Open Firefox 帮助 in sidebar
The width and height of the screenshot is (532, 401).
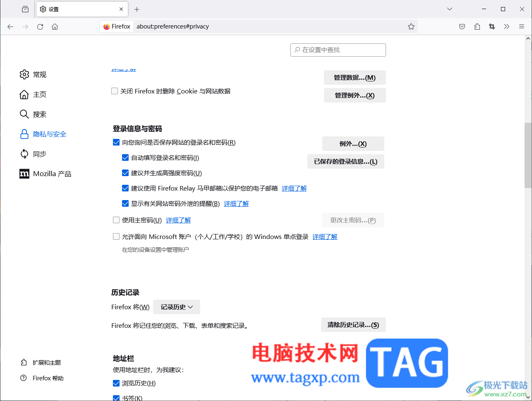pos(42,378)
